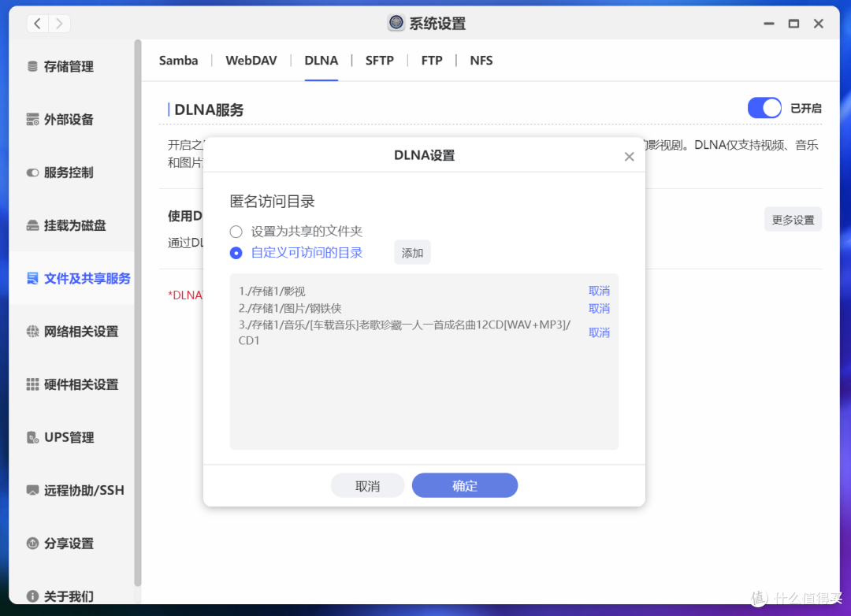
Task: Open the NFS configuration tab
Action: [x=481, y=60]
